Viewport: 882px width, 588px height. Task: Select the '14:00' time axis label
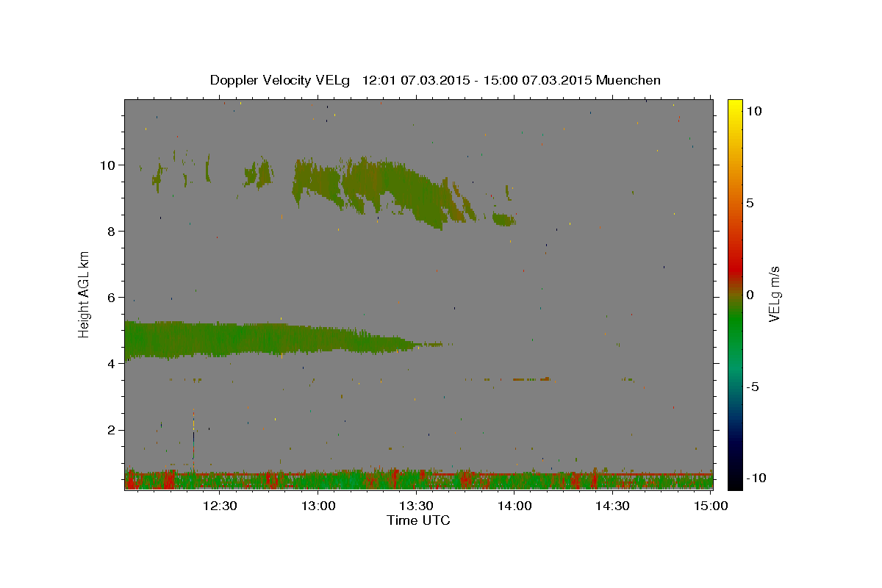tap(514, 506)
